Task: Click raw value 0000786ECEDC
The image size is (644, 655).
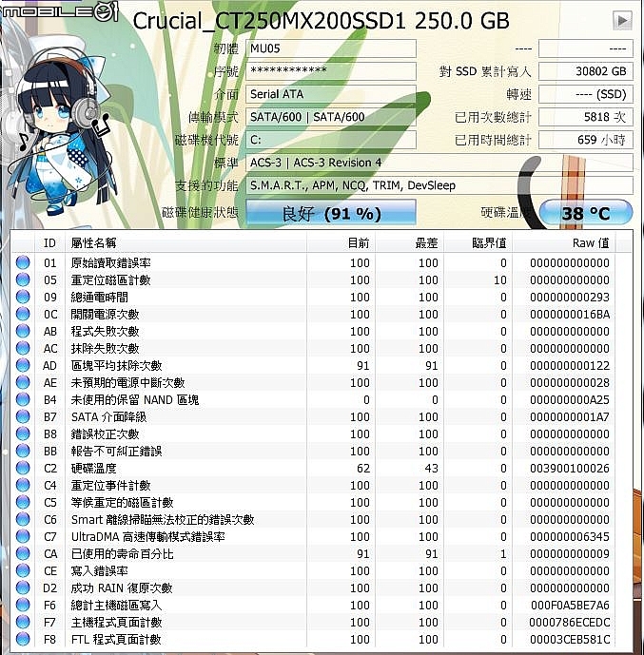Action: pos(570,622)
